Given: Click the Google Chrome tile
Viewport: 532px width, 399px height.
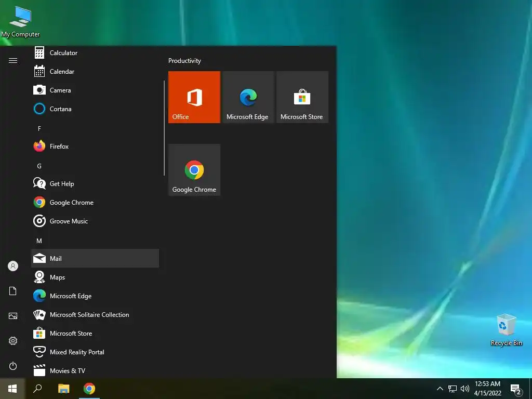Looking at the screenshot, I should (194, 170).
